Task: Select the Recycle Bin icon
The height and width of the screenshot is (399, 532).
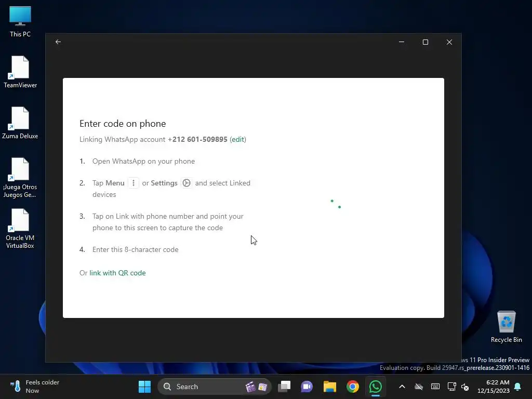Action: coord(506,327)
